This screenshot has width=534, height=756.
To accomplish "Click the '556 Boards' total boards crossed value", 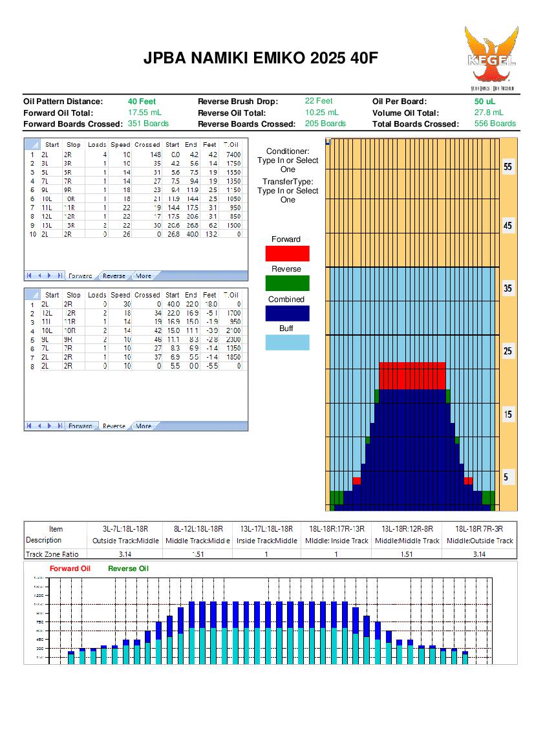I will coord(495,124).
